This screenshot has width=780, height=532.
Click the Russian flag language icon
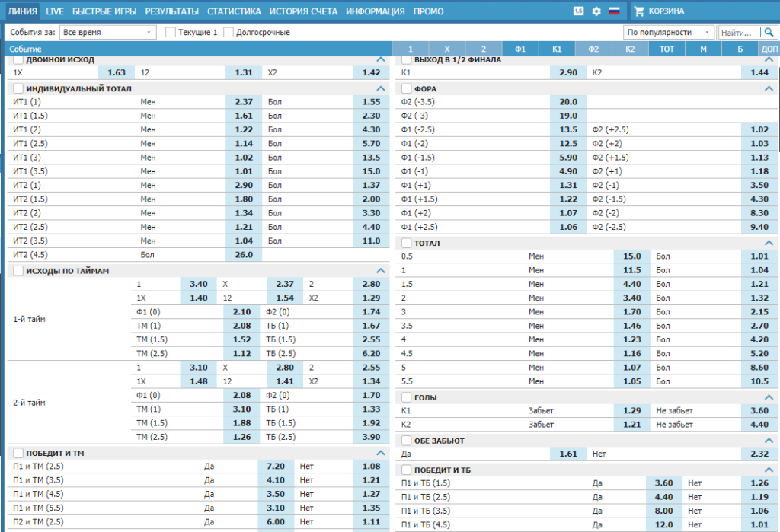tap(615, 11)
